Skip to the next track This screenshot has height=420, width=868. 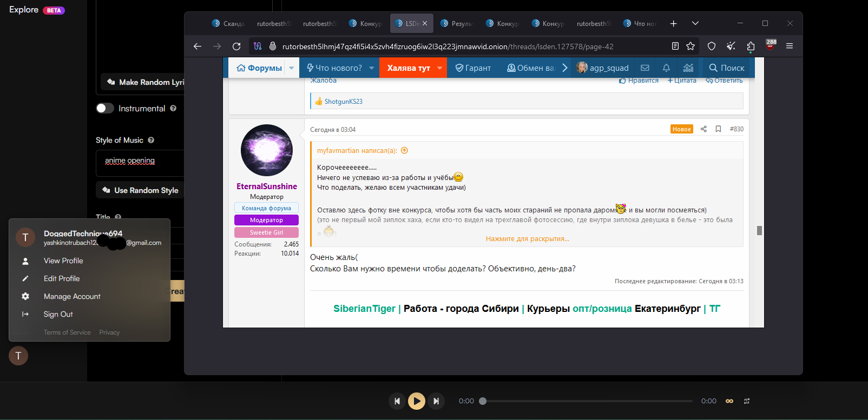(x=436, y=401)
